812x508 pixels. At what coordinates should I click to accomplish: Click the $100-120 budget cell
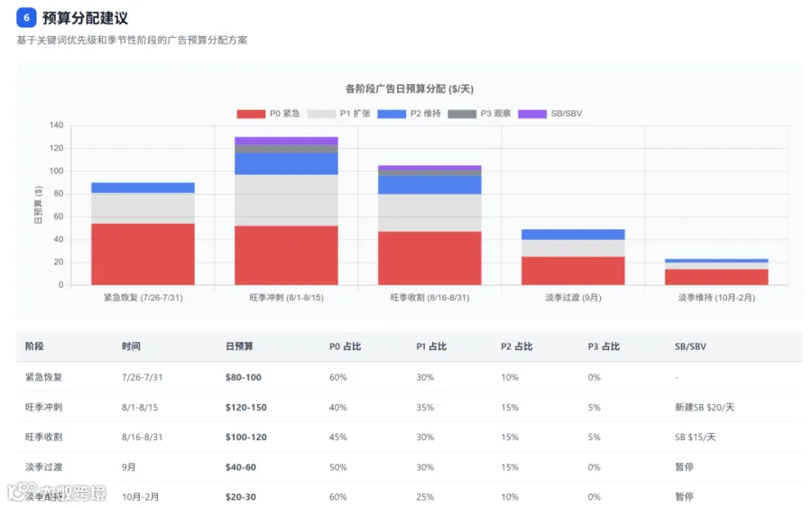[246, 437]
